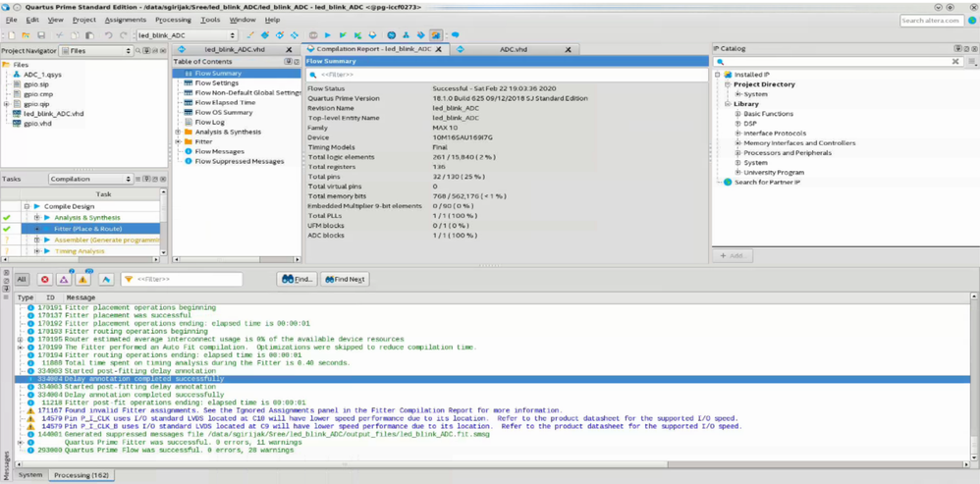Toggle the error messages filter button
This screenshot has width=980, height=484.
[x=44, y=280]
